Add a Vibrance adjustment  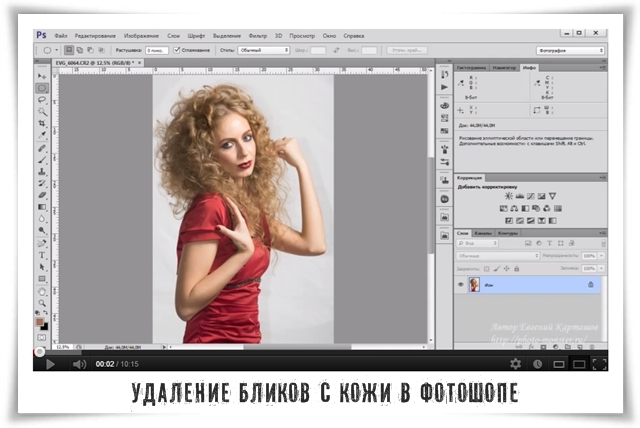[552, 196]
